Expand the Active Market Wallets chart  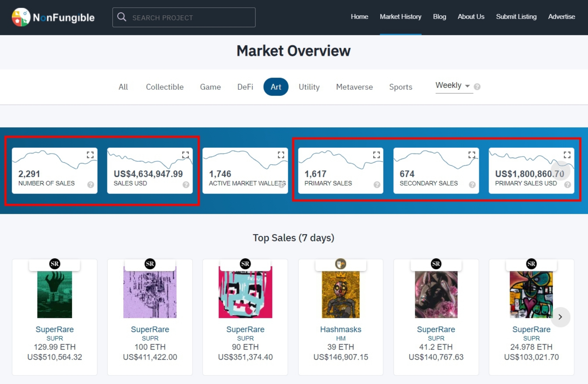pos(281,155)
